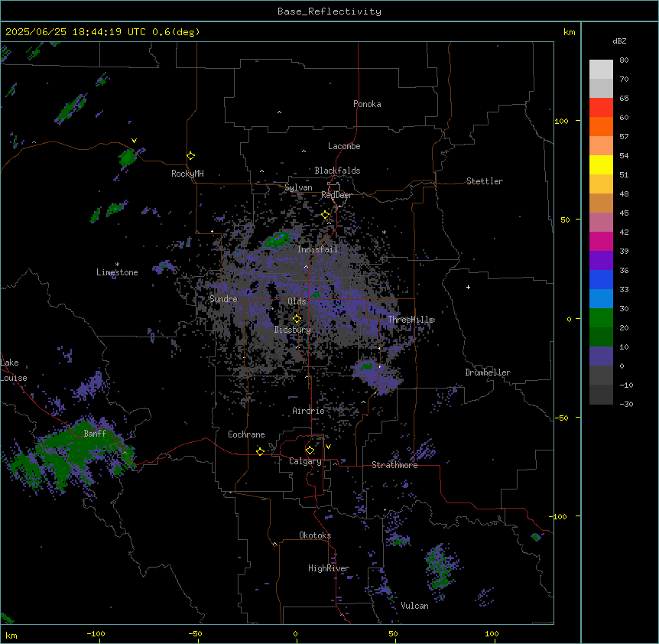This screenshot has width=659, height=644.
Task: Click the -100 tick on right axis
Action: (559, 516)
